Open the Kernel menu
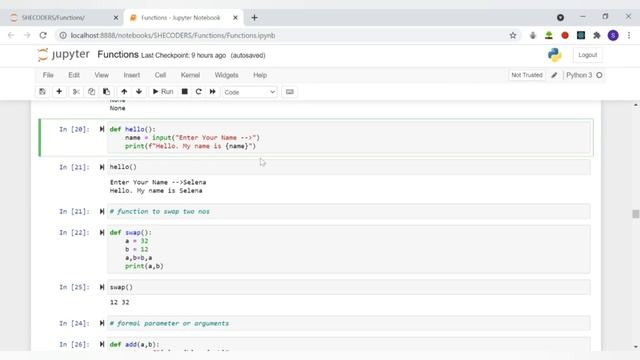 tap(190, 75)
